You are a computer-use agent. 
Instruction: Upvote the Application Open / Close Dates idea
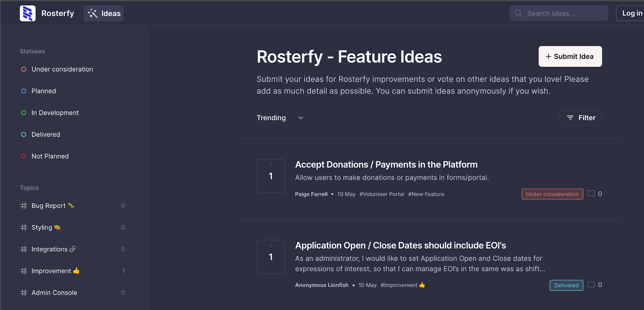pos(271,257)
